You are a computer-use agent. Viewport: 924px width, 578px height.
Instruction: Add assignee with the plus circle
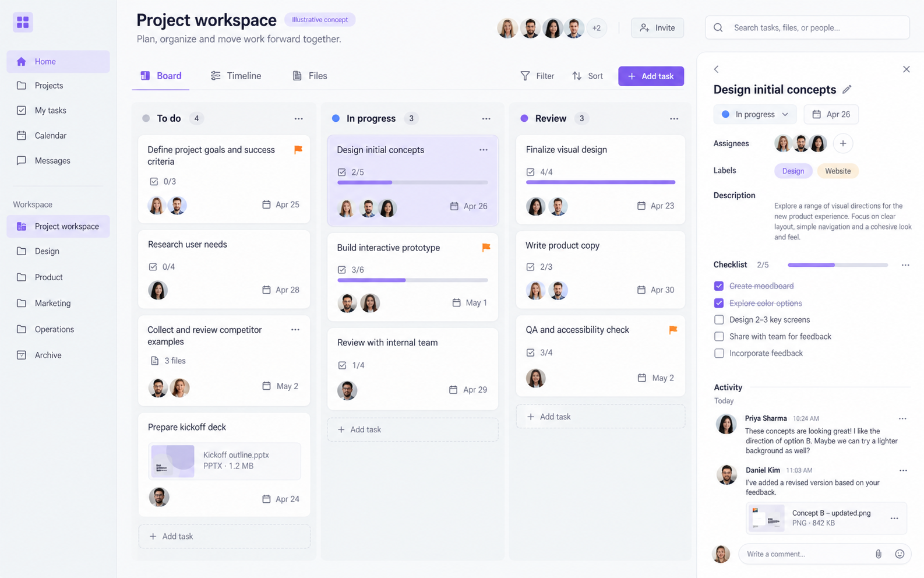coord(843,143)
